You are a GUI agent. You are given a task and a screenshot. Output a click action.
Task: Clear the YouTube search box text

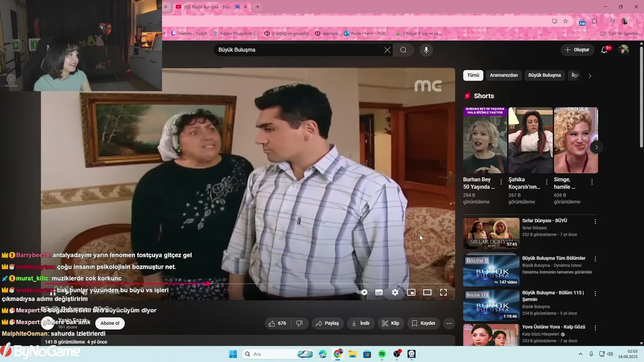tap(387, 50)
